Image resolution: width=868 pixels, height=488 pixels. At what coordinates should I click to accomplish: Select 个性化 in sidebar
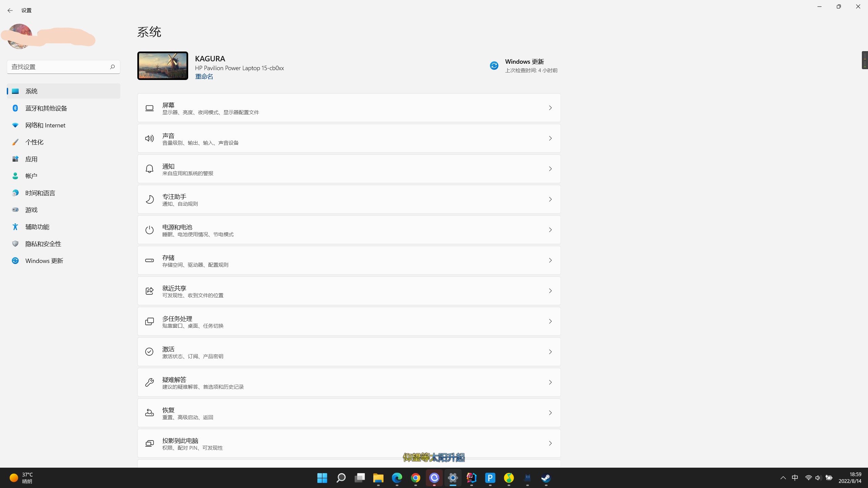point(34,142)
